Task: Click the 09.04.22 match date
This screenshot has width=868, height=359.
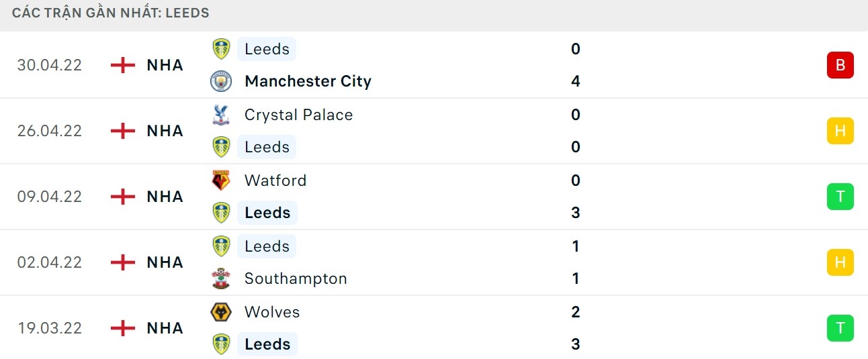Action: pos(50,197)
